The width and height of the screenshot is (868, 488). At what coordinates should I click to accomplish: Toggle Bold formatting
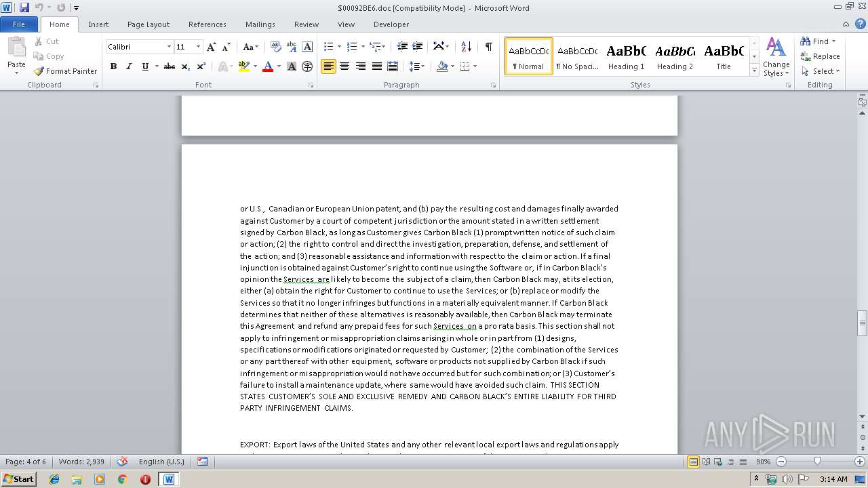[113, 66]
